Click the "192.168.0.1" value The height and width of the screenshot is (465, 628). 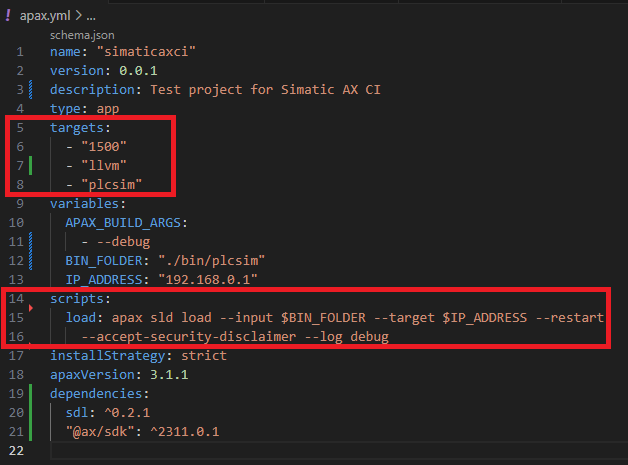(208, 280)
